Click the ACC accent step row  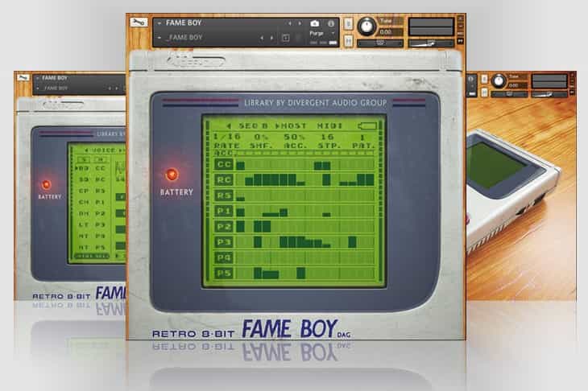(294, 153)
